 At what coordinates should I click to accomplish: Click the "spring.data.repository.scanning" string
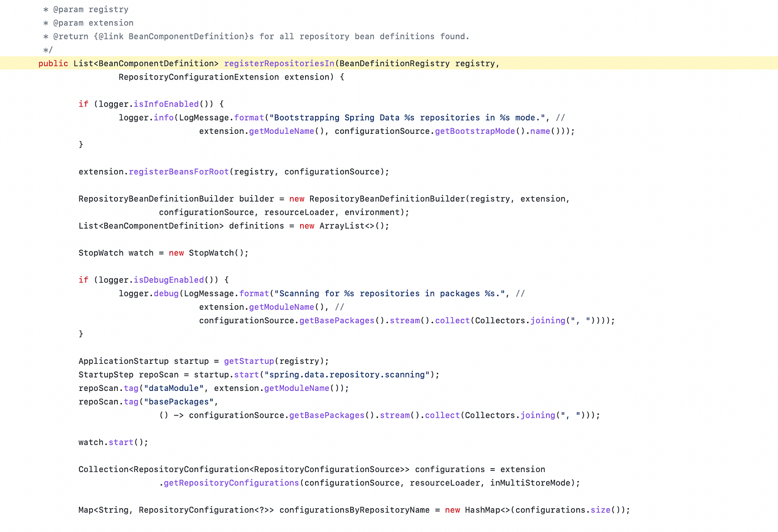point(347,375)
